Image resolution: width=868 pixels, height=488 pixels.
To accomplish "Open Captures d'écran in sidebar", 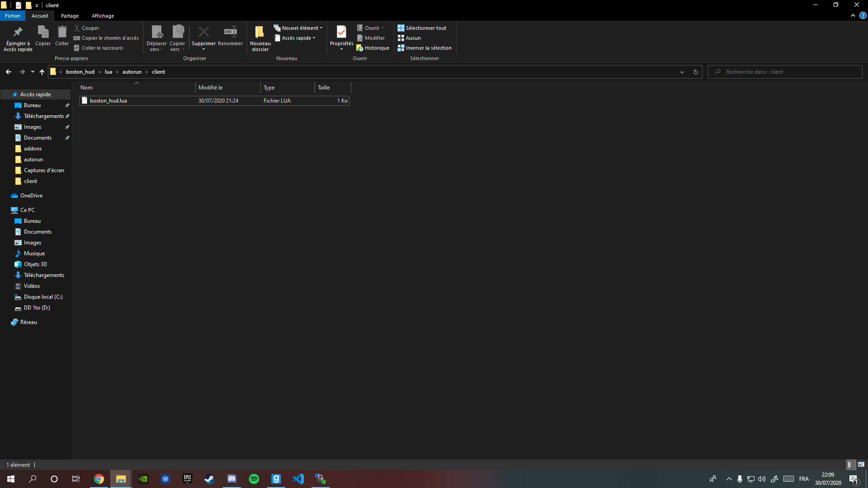I will (43, 170).
